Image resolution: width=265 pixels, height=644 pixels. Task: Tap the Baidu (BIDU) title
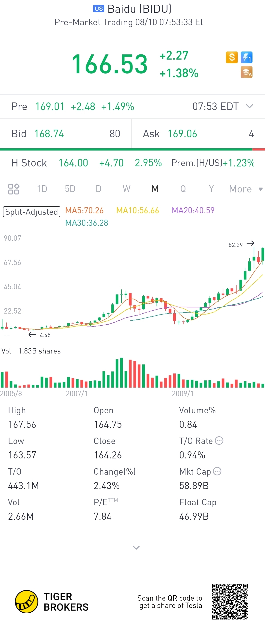tap(139, 9)
